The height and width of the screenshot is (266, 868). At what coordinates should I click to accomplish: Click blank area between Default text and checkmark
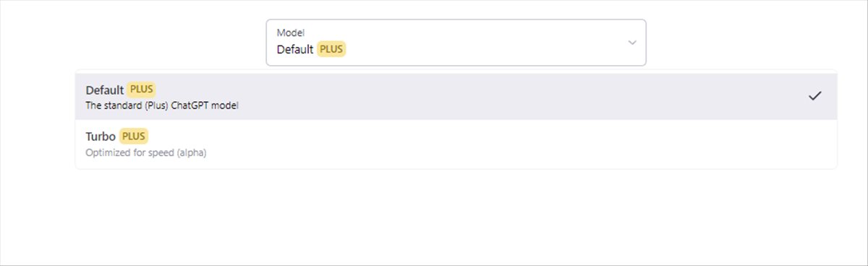(x=521, y=96)
